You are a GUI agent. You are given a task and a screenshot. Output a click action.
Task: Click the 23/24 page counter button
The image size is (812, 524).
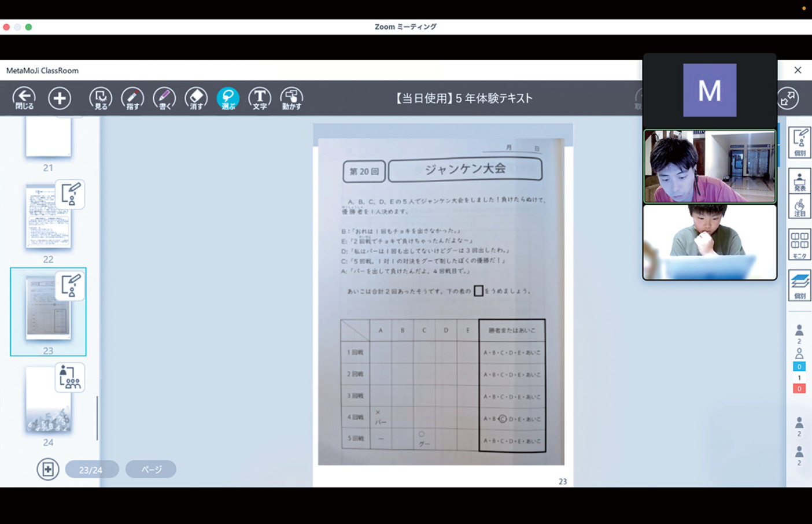[x=91, y=470]
